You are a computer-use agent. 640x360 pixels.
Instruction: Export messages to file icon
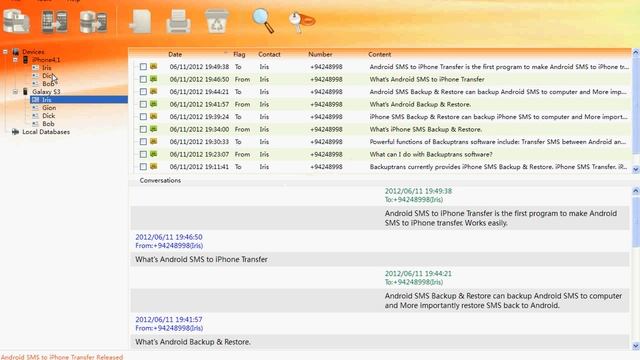(x=140, y=21)
